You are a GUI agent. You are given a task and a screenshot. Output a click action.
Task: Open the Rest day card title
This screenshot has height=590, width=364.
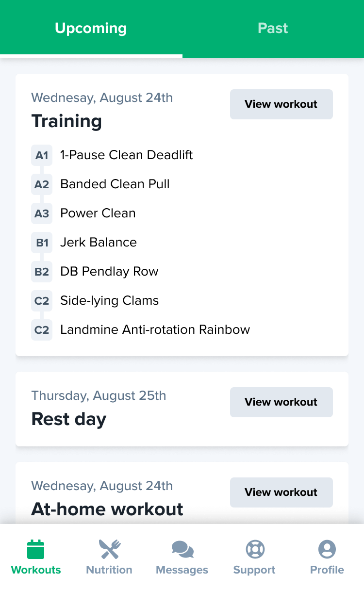69,419
